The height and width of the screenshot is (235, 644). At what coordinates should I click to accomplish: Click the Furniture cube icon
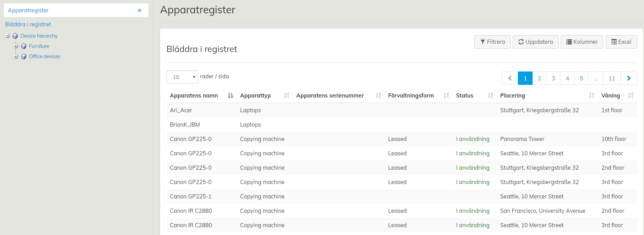24,46
